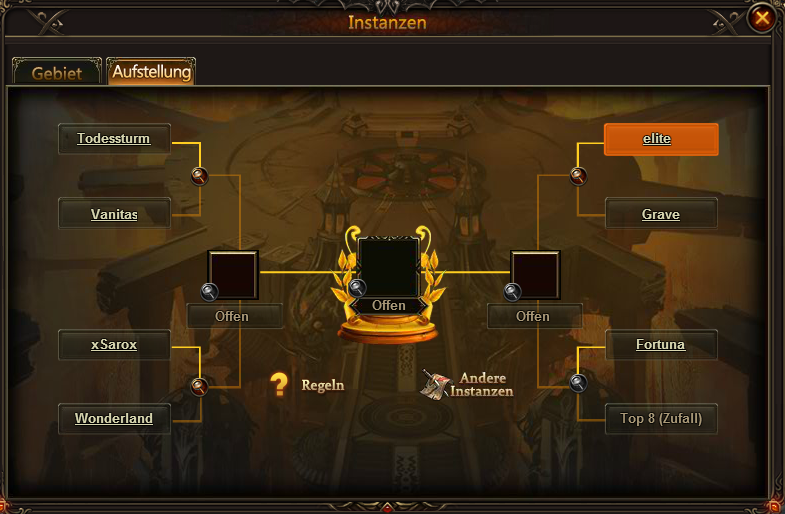Click the Top 8 (Zufall) slot
The height and width of the screenshot is (514, 785).
(661, 418)
